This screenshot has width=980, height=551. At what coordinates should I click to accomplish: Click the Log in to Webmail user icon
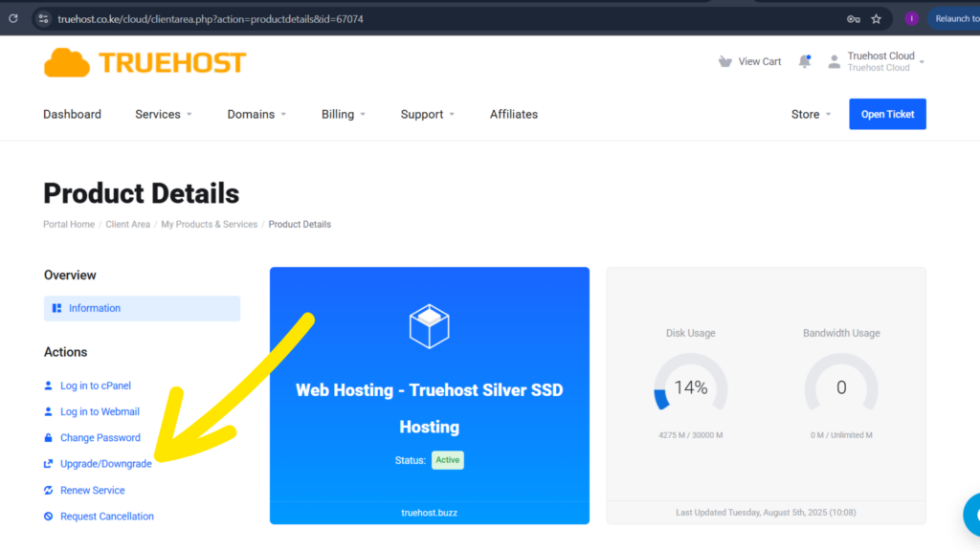48,411
